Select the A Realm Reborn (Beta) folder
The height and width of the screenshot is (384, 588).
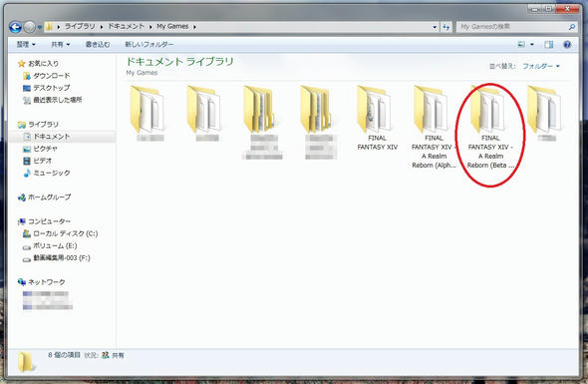coord(490,127)
